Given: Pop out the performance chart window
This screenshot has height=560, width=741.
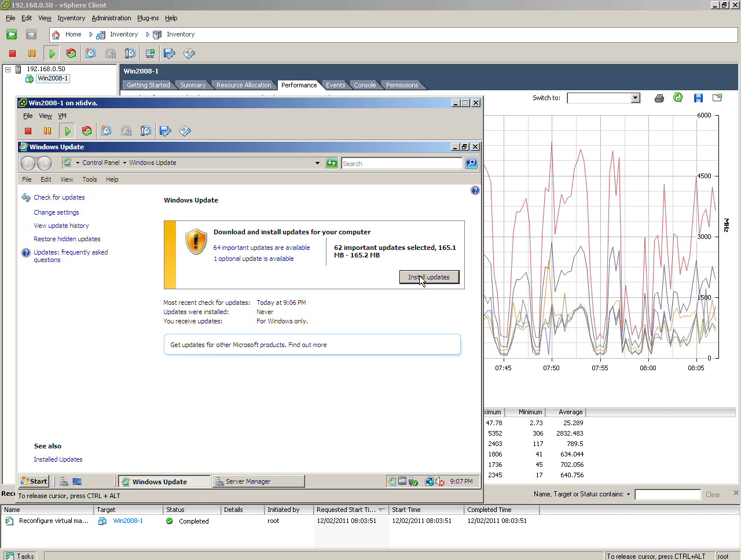Looking at the screenshot, I should [x=717, y=98].
